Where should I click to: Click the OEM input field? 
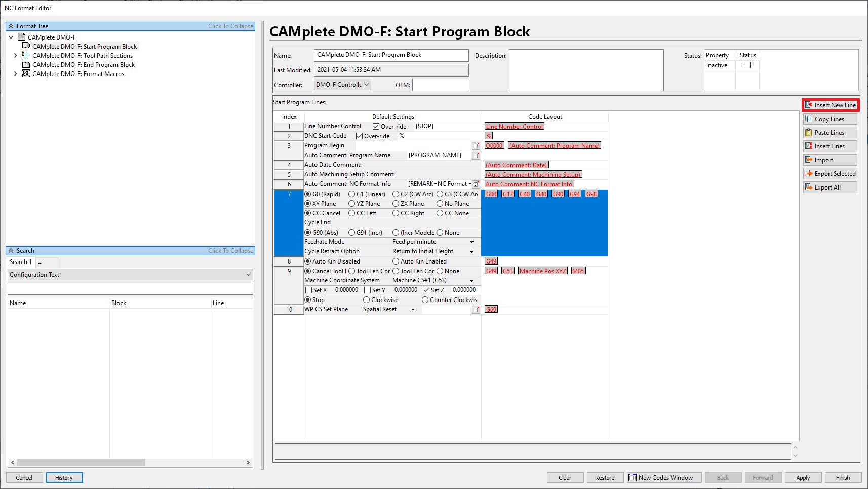(441, 85)
